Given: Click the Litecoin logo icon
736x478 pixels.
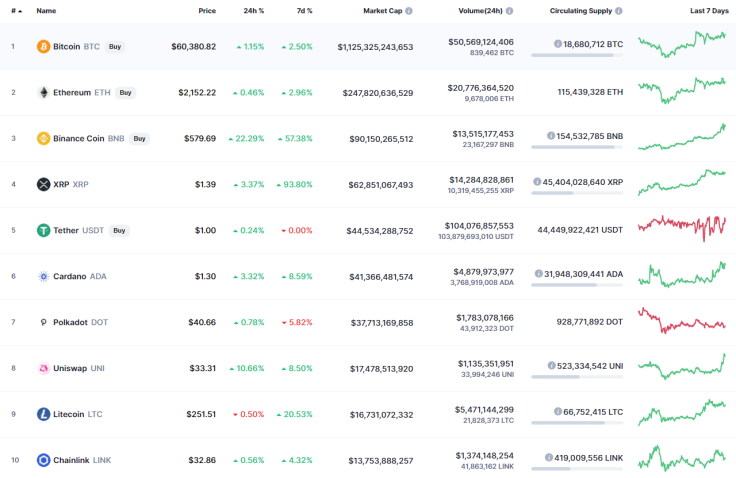Looking at the screenshot, I should coord(43,414).
